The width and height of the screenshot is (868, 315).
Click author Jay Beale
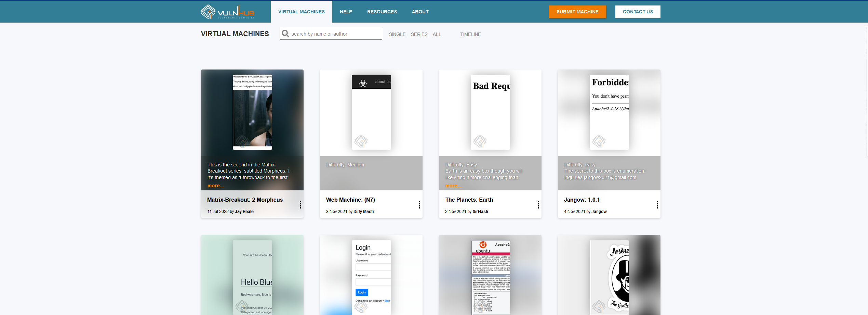[x=244, y=212]
